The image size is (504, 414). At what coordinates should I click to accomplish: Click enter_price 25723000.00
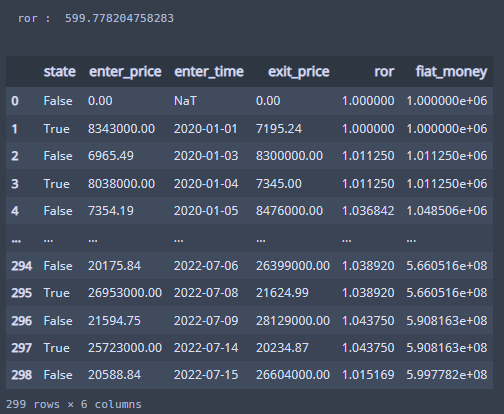tap(125, 348)
